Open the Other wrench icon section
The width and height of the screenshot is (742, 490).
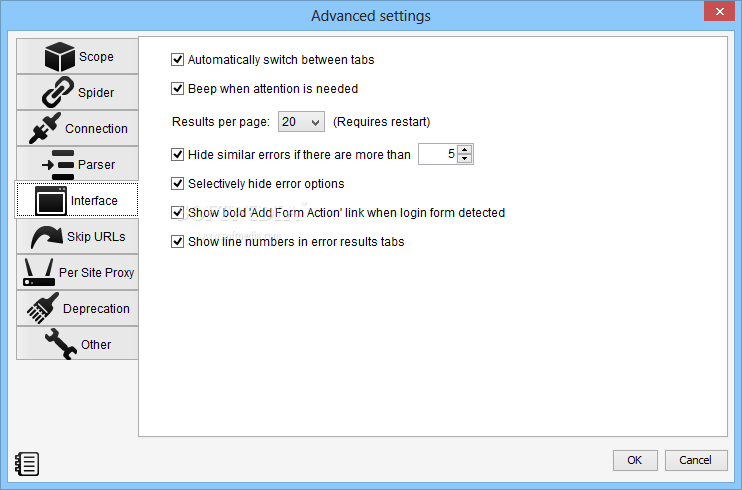coord(61,344)
